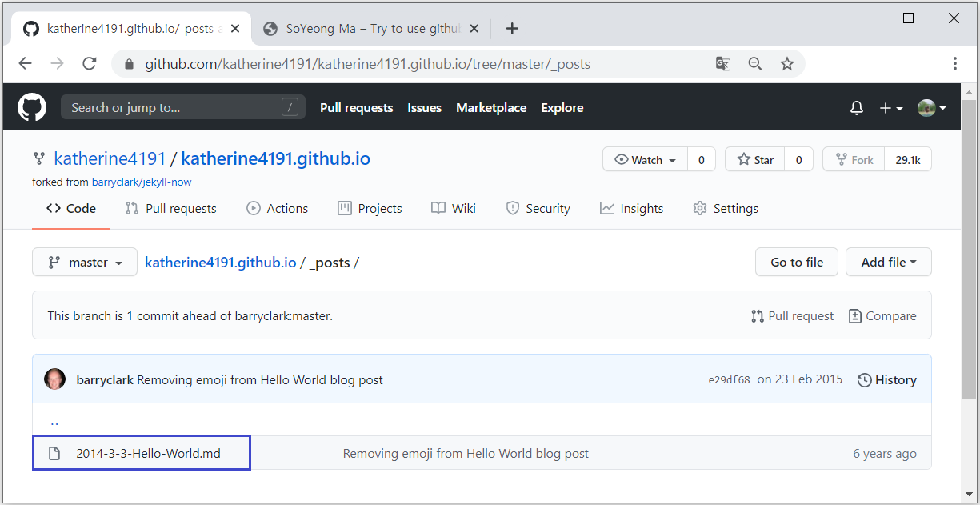Open the latest commit message link
Image resolution: width=980 pixels, height=505 pixels.
(260, 379)
